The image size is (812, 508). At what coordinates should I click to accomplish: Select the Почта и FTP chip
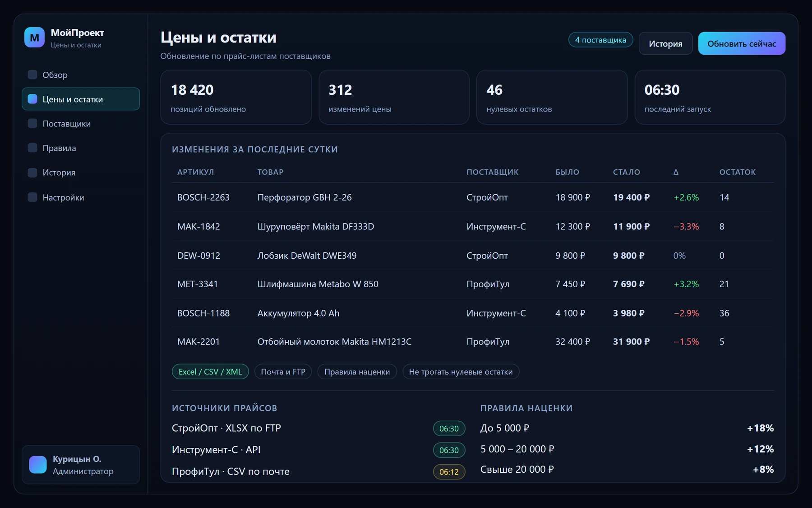283,372
